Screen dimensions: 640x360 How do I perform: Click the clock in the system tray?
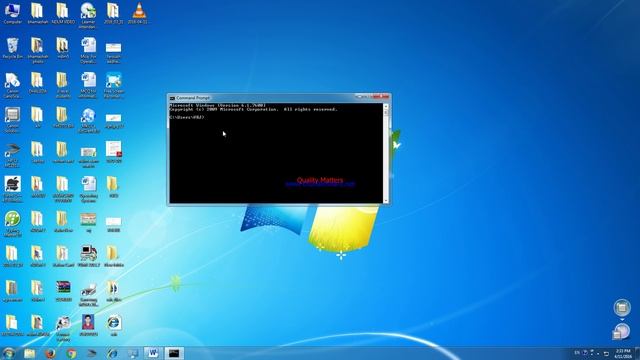pyautogui.click(x=623, y=353)
